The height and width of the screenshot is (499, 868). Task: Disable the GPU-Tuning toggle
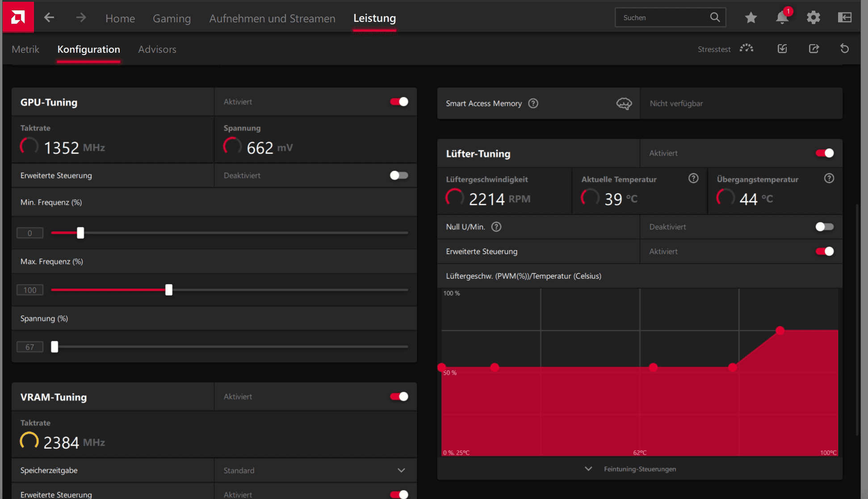399,102
